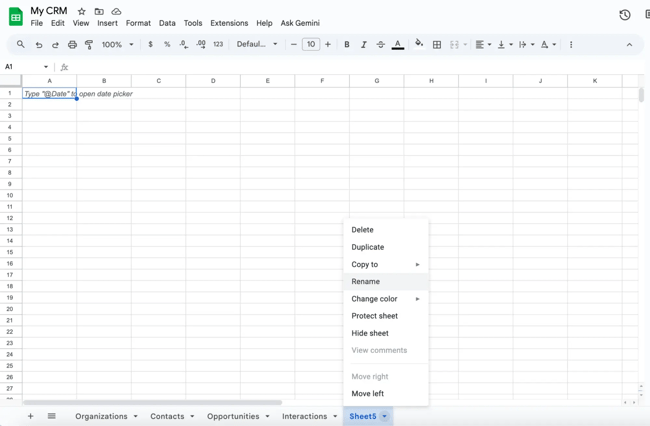Open version history clock icon
Viewport: 650px width, 426px height.
624,15
